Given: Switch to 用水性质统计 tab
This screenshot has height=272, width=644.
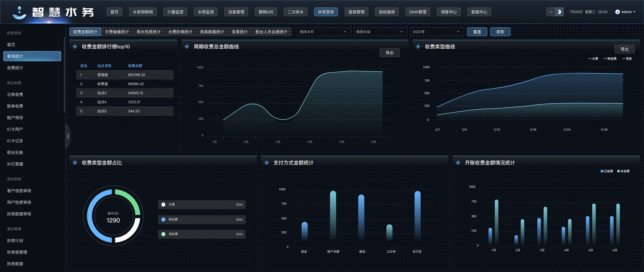Looking at the screenshot, I should 148,32.
